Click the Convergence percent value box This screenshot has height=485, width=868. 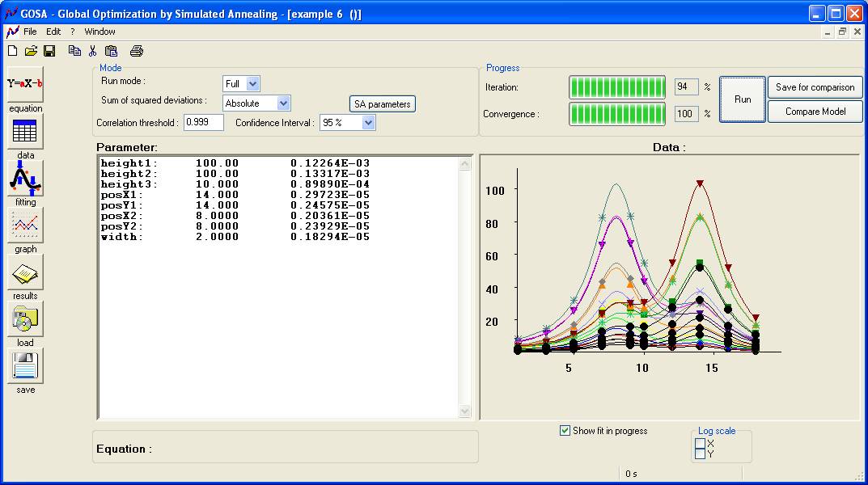tap(687, 113)
